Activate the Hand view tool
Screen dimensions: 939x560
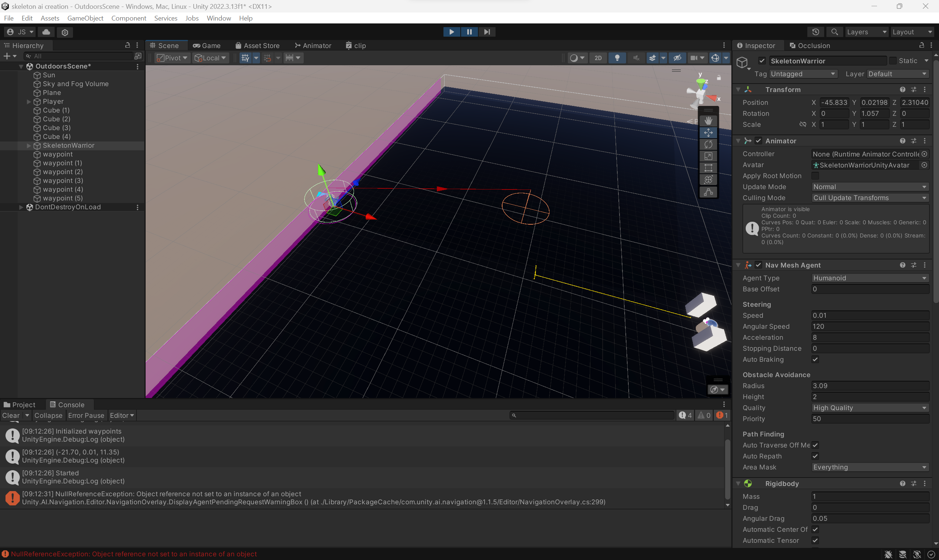click(708, 121)
